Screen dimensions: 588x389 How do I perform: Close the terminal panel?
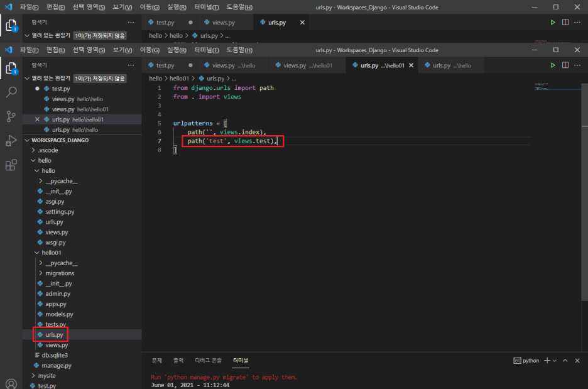[x=577, y=361]
